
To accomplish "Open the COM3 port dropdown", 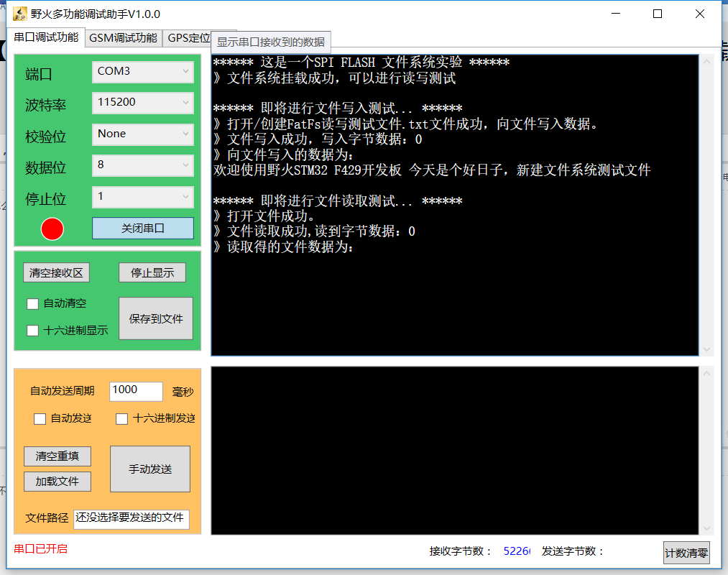I will pos(142,71).
